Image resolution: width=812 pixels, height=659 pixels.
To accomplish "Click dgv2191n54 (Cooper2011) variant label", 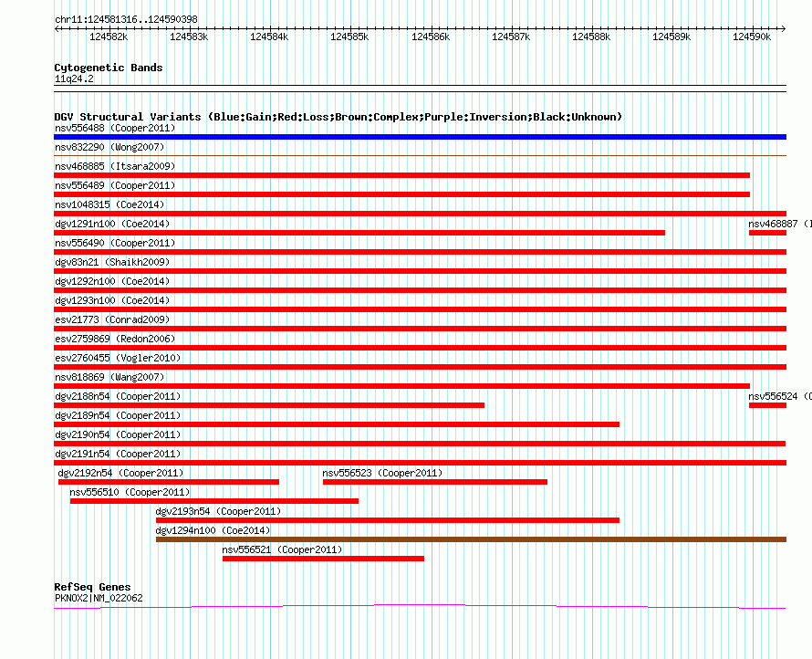I will coord(118,454).
